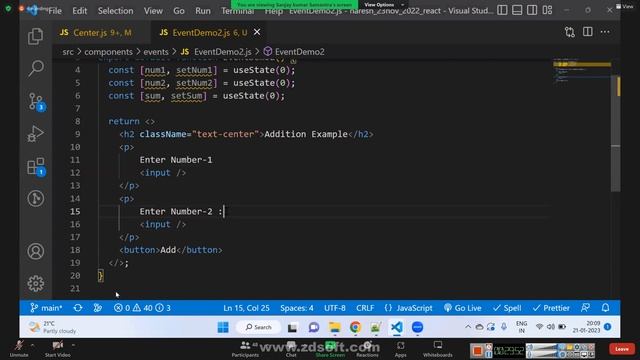Open the Manage gear icon
Image resolution: width=640 pixels, height=360 pixels.
click(x=36, y=283)
